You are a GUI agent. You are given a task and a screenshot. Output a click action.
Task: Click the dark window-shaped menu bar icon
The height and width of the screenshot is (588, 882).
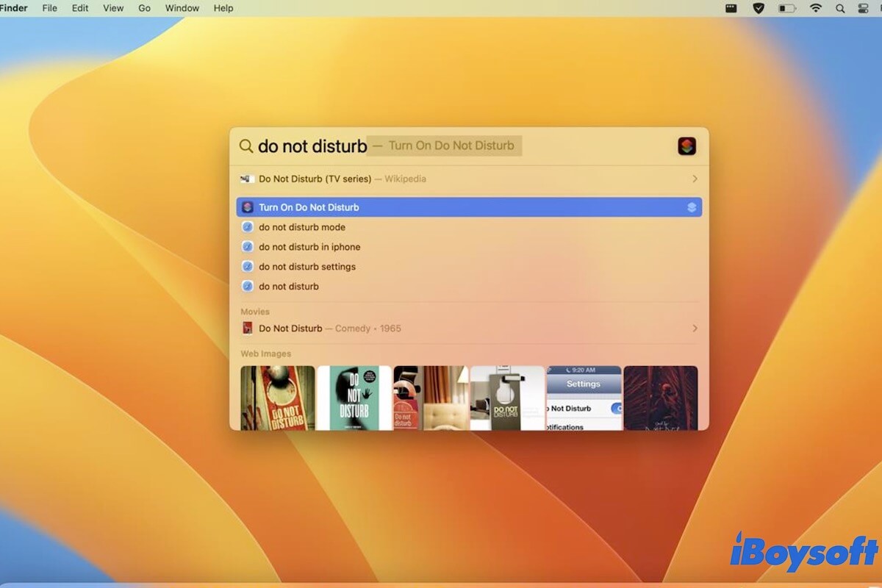(x=731, y=8)
